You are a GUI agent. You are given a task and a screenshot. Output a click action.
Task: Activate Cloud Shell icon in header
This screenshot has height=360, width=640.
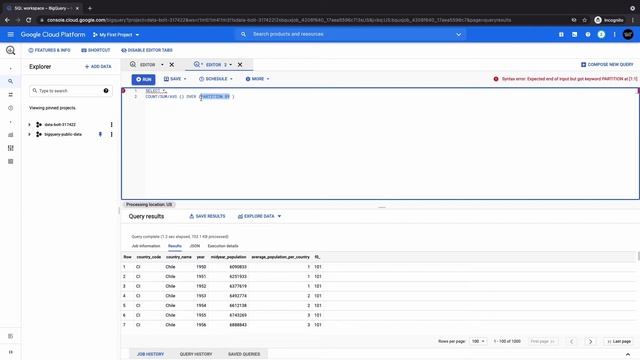coord(574,35)
